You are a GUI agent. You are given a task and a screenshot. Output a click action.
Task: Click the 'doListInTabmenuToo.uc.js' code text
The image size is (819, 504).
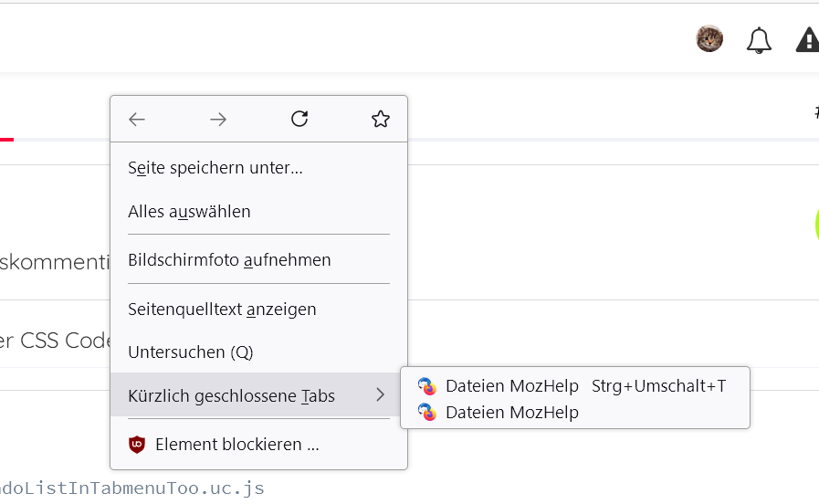(x=132, y=488)
